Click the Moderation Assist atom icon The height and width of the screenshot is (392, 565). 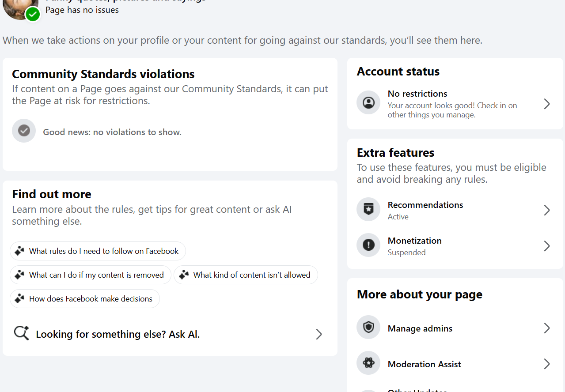[x=368, y=363]
